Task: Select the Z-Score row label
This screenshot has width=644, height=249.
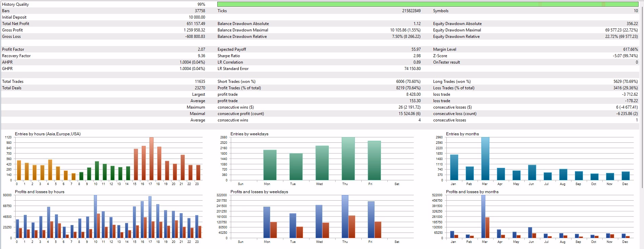Action: (x=440, y=56)
